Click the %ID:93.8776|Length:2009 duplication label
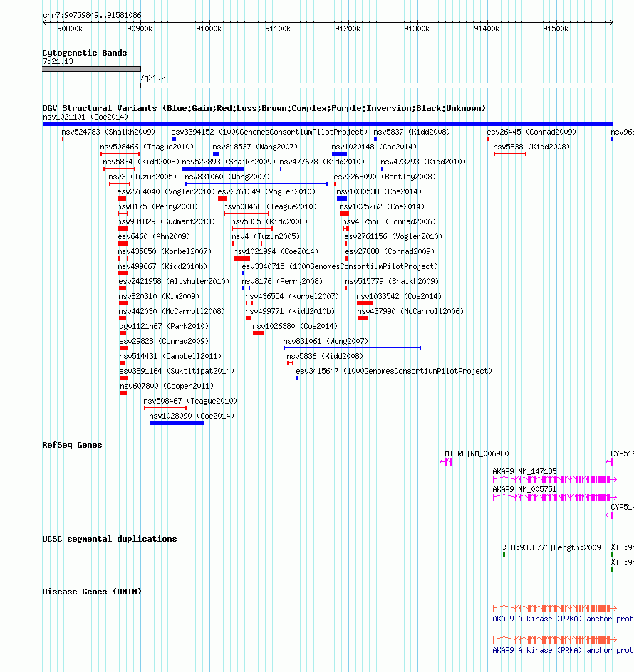Image resolution: width=634 pixels, height=672 pixels. coord(551,548)
